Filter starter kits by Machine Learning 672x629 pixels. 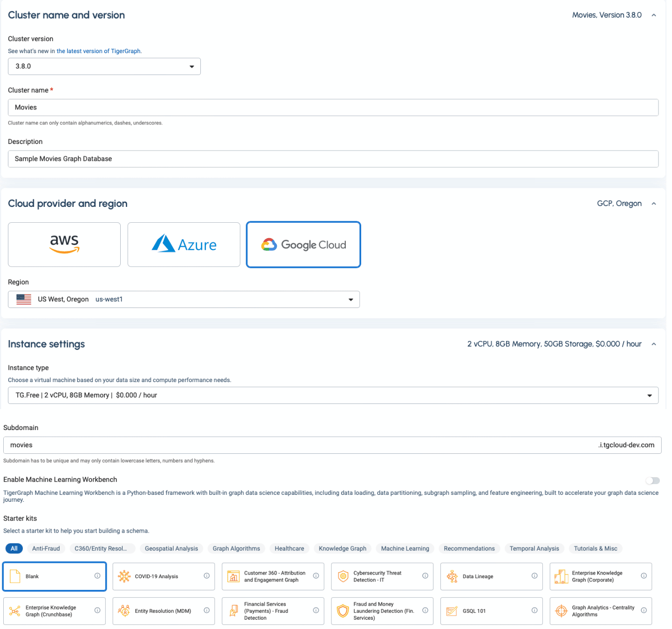point(405,549)
